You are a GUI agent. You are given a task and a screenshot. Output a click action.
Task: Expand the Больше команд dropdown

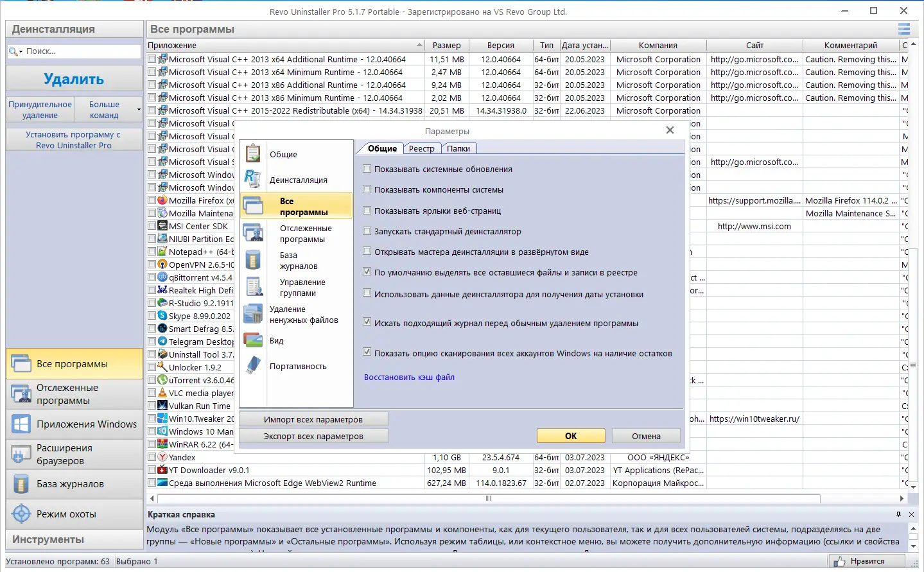[139, 110]
